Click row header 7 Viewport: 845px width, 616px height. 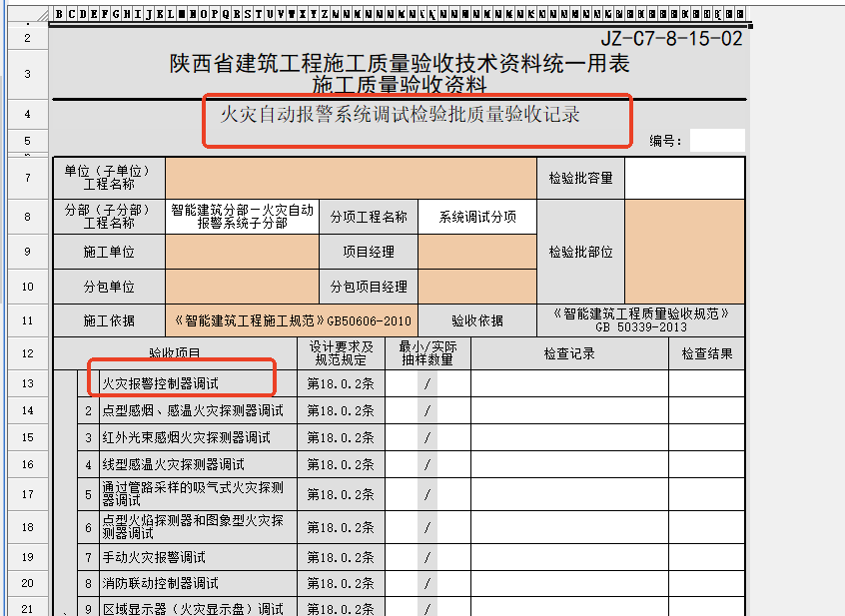pyautogui.click(x=27, y=178)
